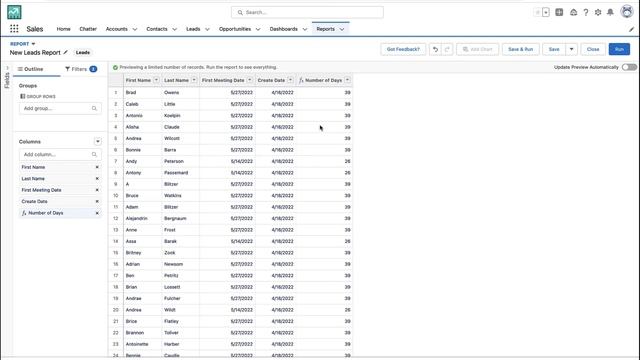This screenshot has width=640, height=360.
Task: Open the Columns section options dropdown
Action: click(x=98, y=142)
